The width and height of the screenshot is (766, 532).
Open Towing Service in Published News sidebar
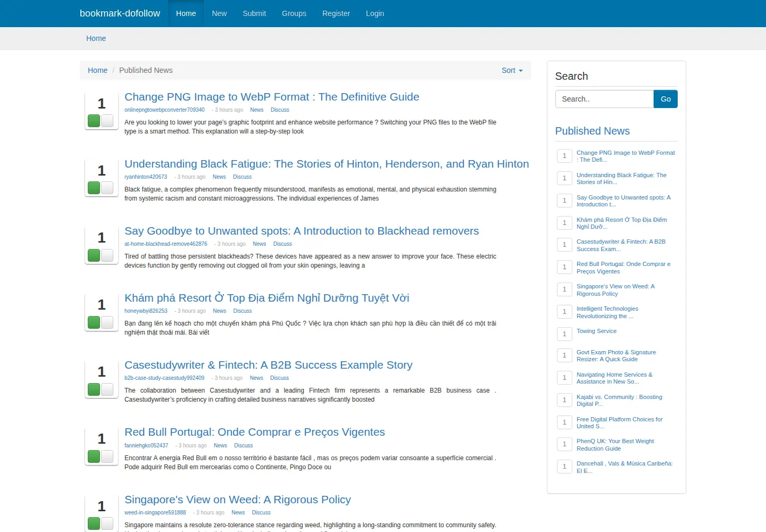point(596,331)
